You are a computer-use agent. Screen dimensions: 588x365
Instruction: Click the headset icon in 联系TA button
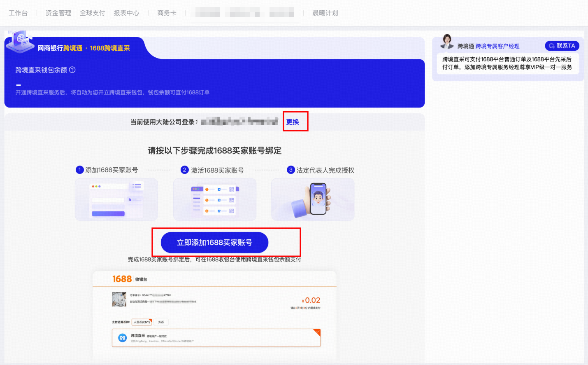(551, 46)
